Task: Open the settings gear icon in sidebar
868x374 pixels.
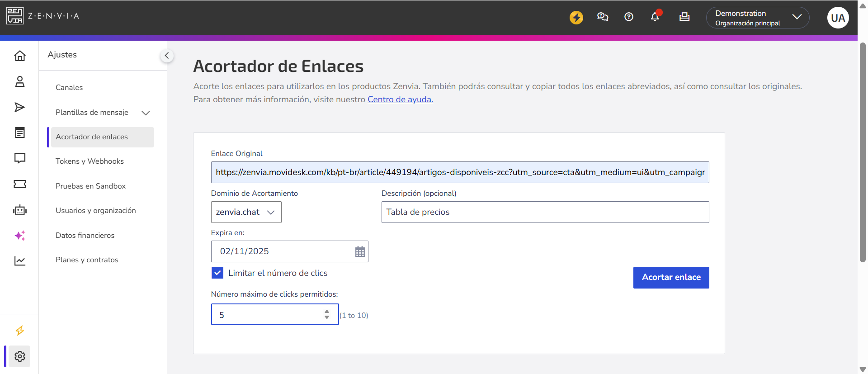Action: [19, 356]
